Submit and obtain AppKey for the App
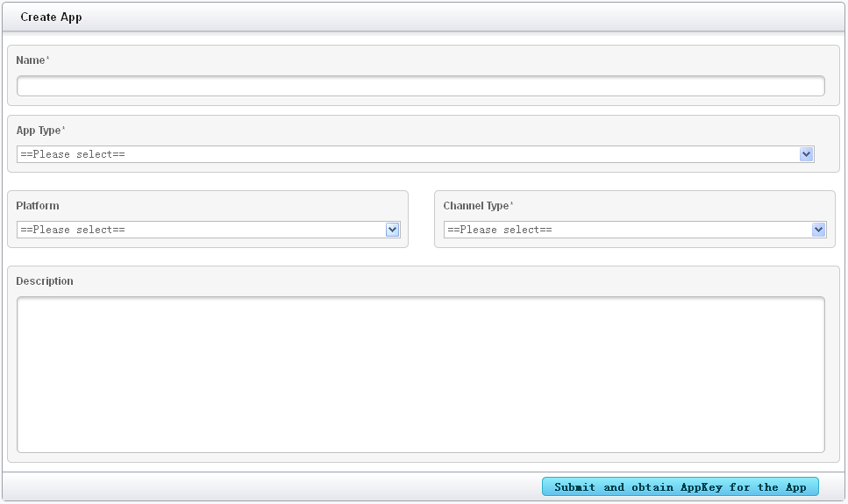Screen dimensions: 848x504 (681, 486)
